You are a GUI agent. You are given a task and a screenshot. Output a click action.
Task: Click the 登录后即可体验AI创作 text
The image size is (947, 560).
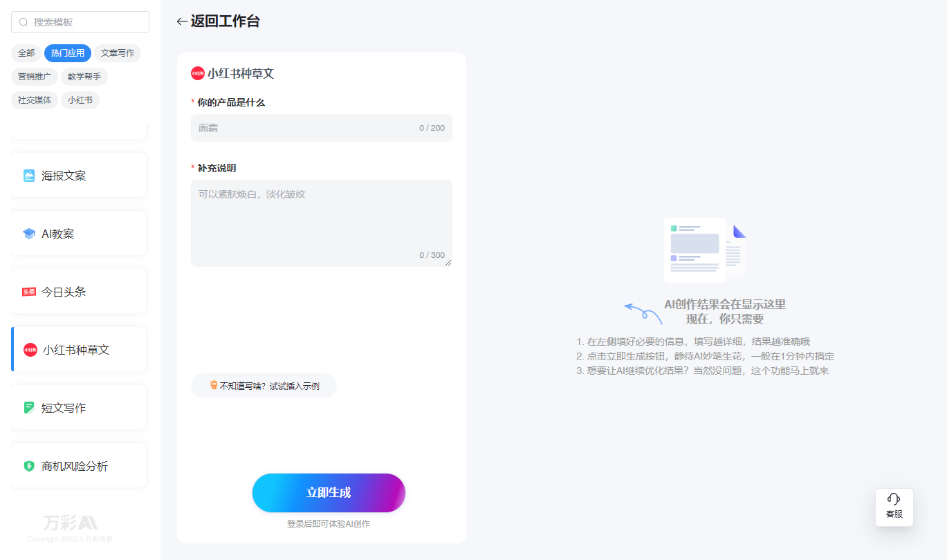[x=329, y=524]
